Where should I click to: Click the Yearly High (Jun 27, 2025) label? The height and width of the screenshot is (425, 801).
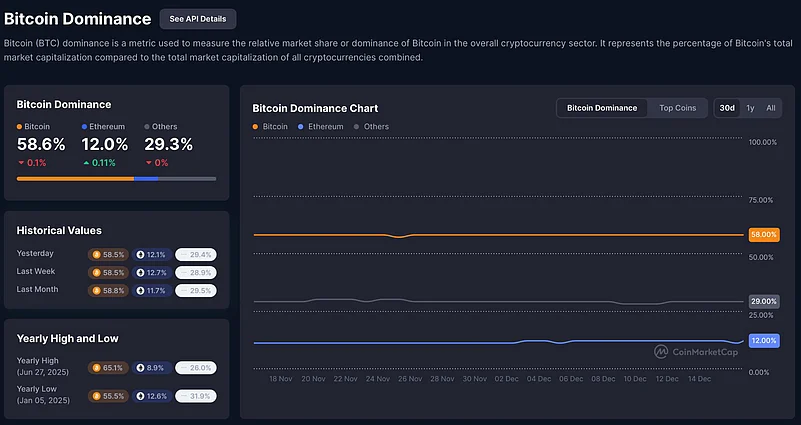42,366
